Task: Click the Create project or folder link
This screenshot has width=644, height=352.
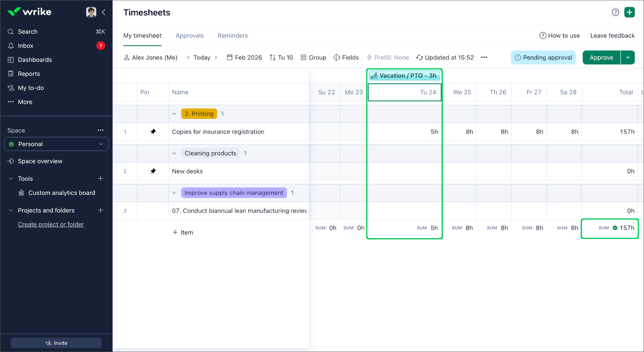Action: [x=51, y=225]
